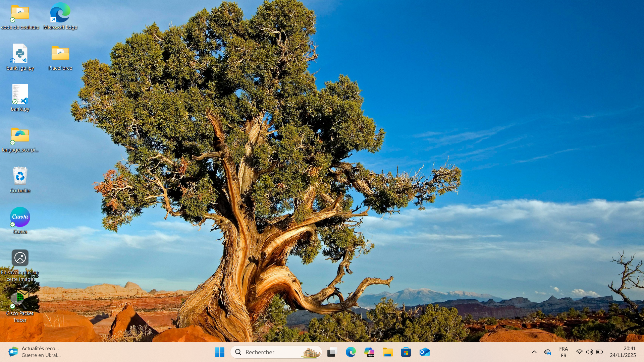Open Outlook from the taskbar

[x=424, y=352]
